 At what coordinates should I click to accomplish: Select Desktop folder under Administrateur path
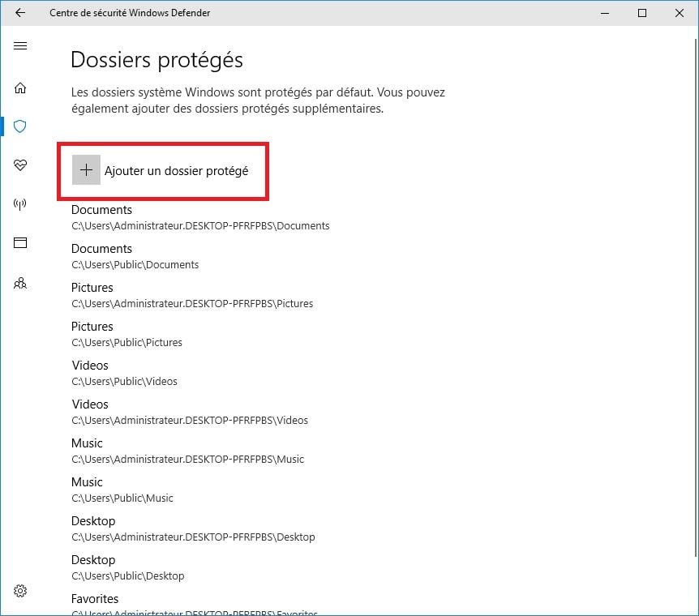pyautogui.click(x=193, y=528)
